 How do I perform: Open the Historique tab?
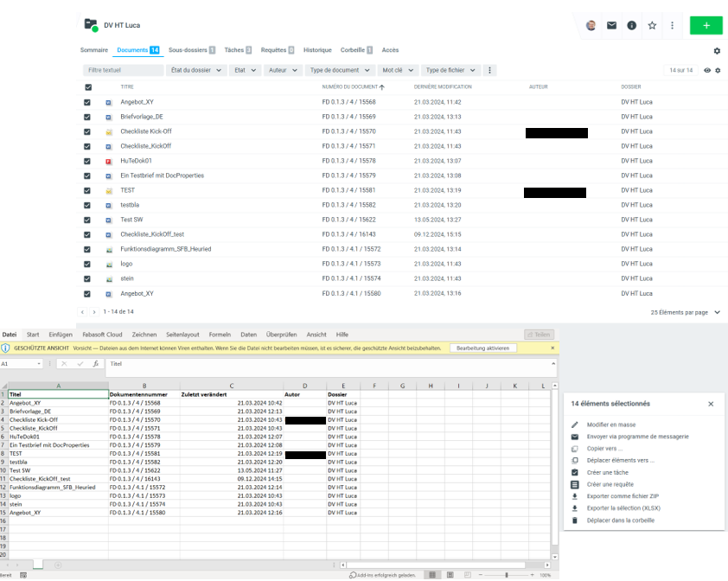tap(317, 50)
